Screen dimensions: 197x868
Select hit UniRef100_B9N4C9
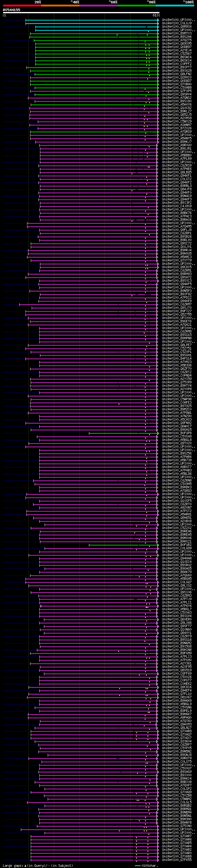click(x=177, y=196)
